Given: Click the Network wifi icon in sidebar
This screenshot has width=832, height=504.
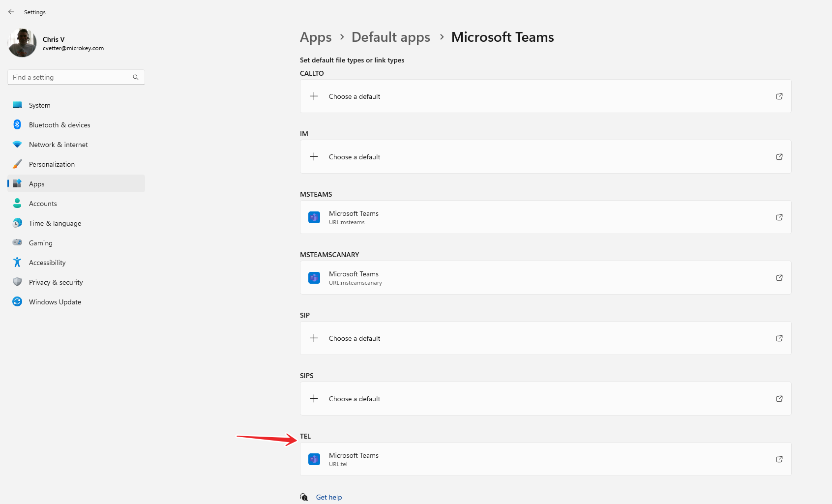Looking at the screenshot, I should pos(17,145).
